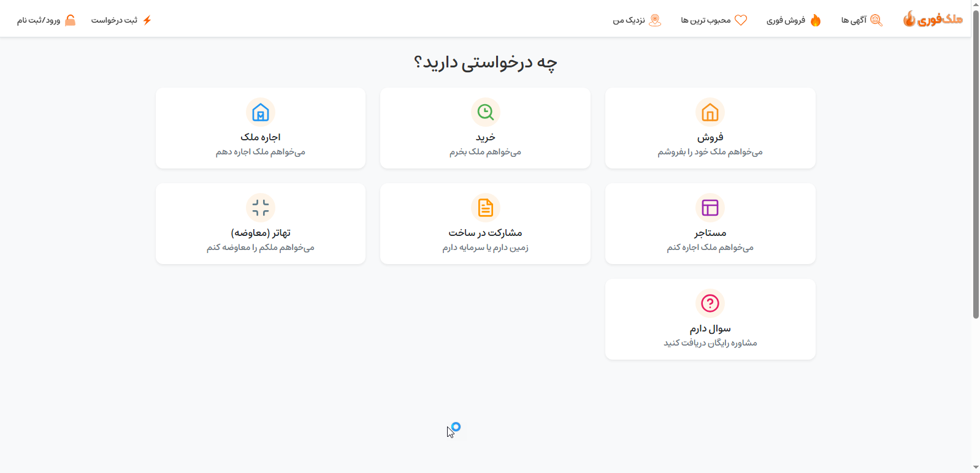980x473 pixels.
Task: Click the magnifier icon beside آگهی ها
Action: pyautogui.click(x=876, y=20)
